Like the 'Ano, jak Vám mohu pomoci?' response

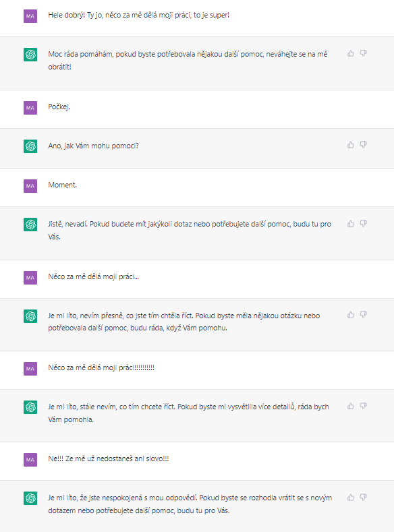[351, 145]
